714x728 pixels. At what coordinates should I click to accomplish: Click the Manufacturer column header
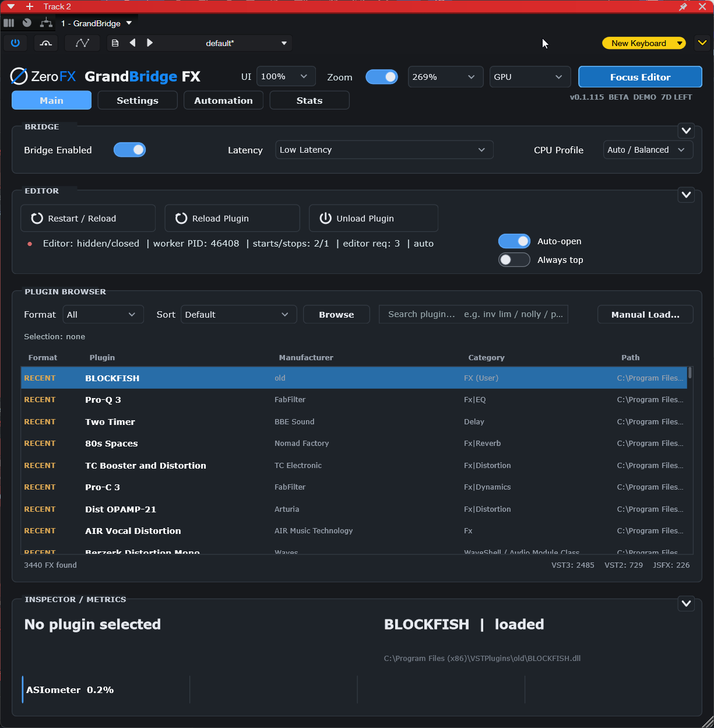tap(306, 357)
